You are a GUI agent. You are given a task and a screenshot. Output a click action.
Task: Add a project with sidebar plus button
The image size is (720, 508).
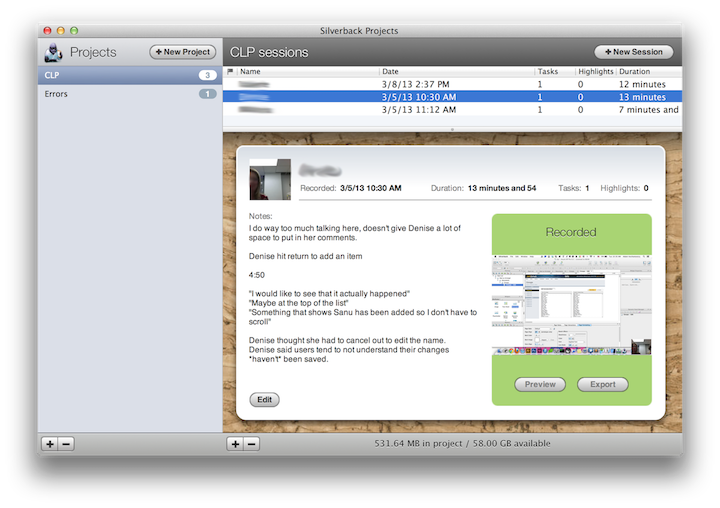point(50,444)
